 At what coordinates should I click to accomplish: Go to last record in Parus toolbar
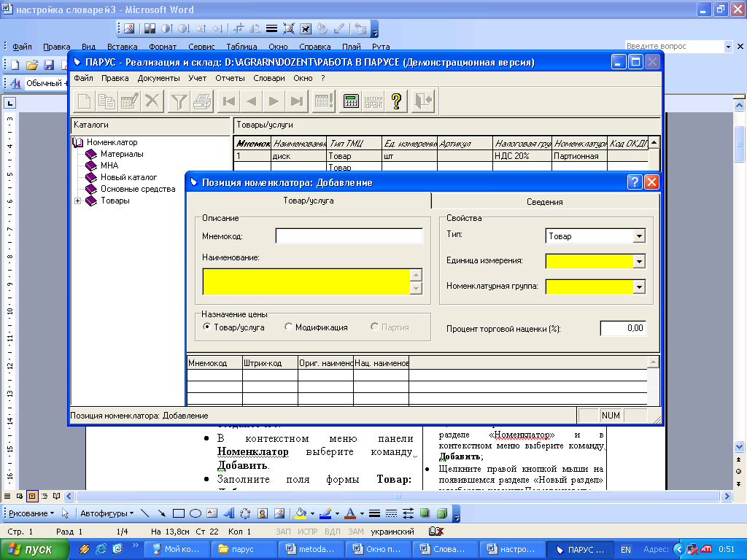tap(297, 101)
